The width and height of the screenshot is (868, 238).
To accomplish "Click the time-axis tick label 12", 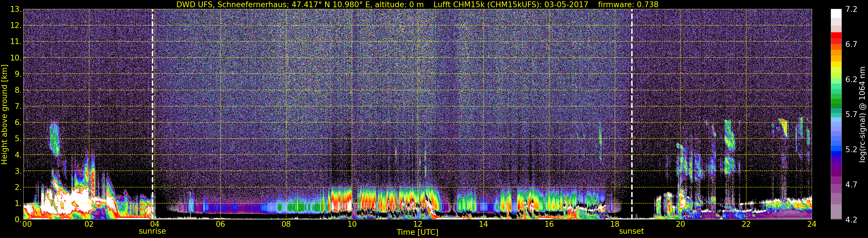I will point(417,224).
